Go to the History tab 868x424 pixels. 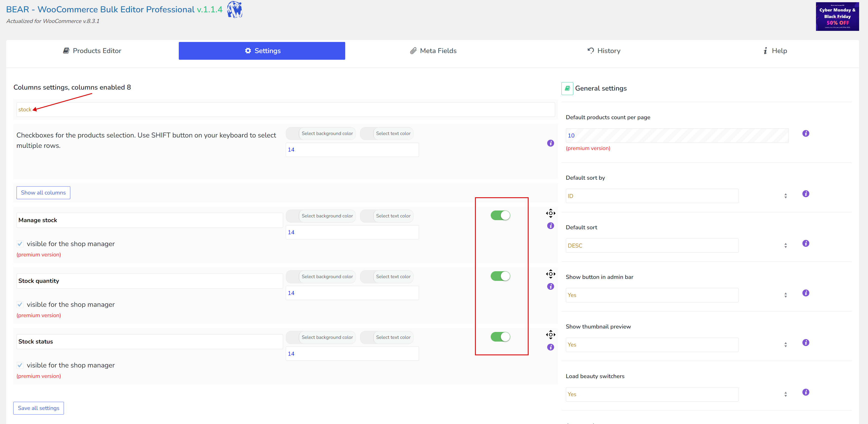[x=603, y=51]
